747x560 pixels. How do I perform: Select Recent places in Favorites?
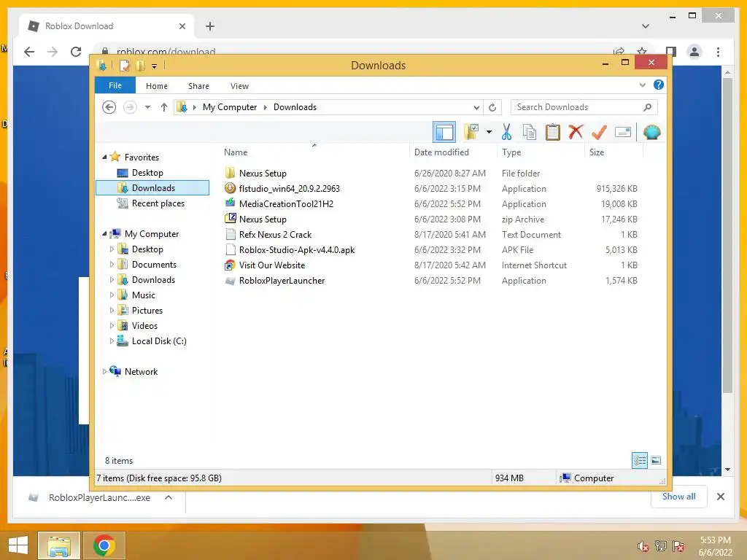coord(158,203)
